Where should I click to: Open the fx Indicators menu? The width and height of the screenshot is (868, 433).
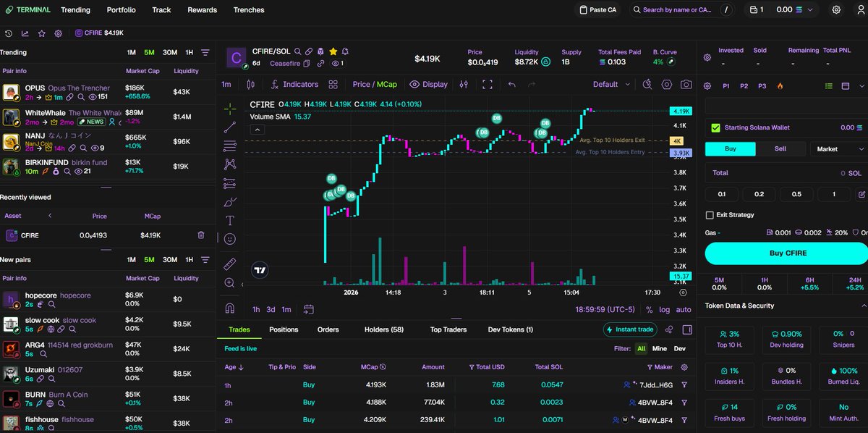tap(294, 84)
